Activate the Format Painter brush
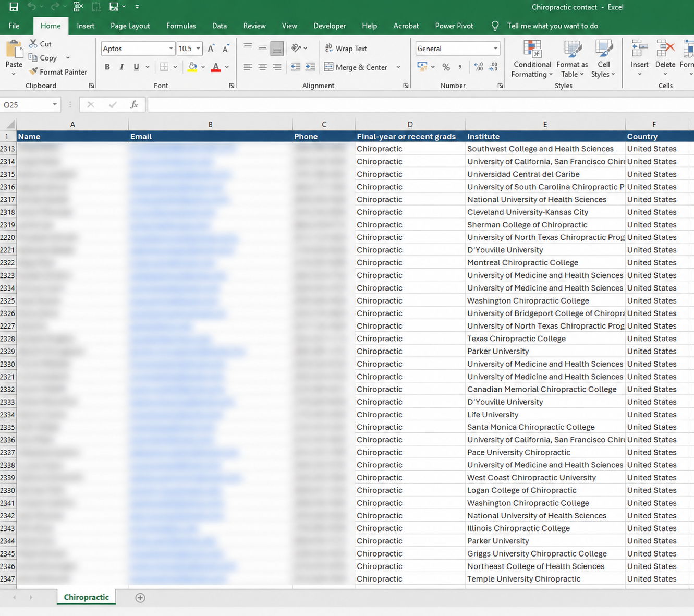Viewport: 694px width, 616px height. [33, 71]
